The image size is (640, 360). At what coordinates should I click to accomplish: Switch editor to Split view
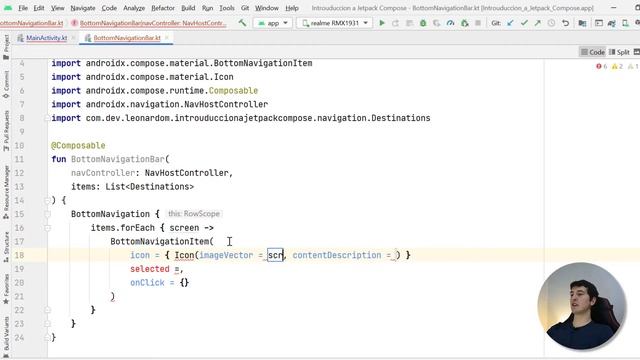(619, 52)
